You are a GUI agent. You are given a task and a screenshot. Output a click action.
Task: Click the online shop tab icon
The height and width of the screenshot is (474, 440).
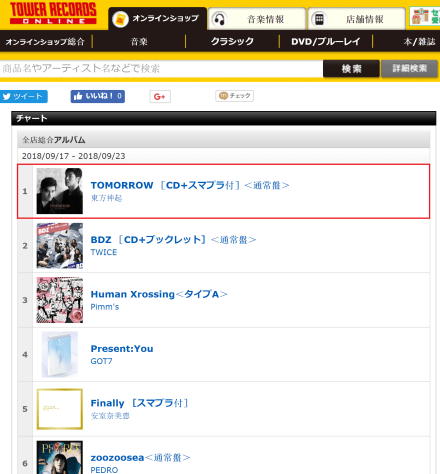(120, 19)
